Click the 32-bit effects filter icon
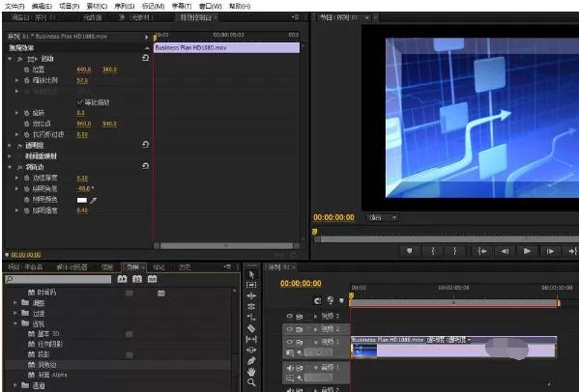 click(x=137, y=279)
